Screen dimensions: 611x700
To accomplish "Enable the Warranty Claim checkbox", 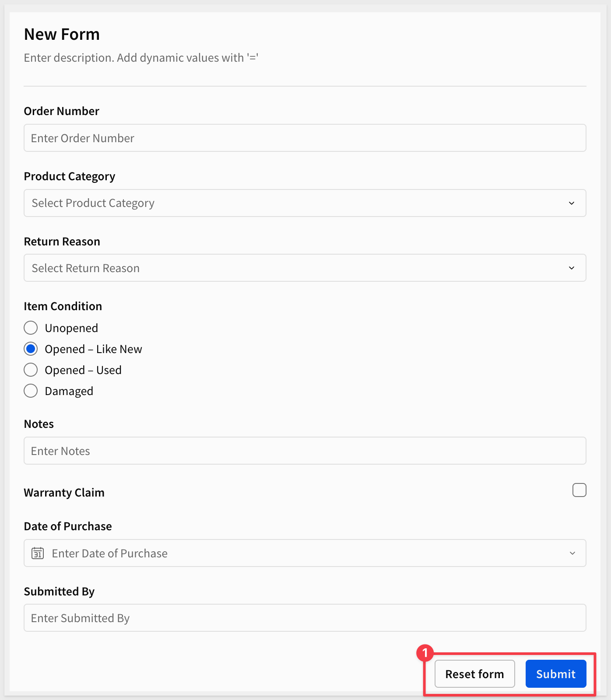I will click(579, 490).
